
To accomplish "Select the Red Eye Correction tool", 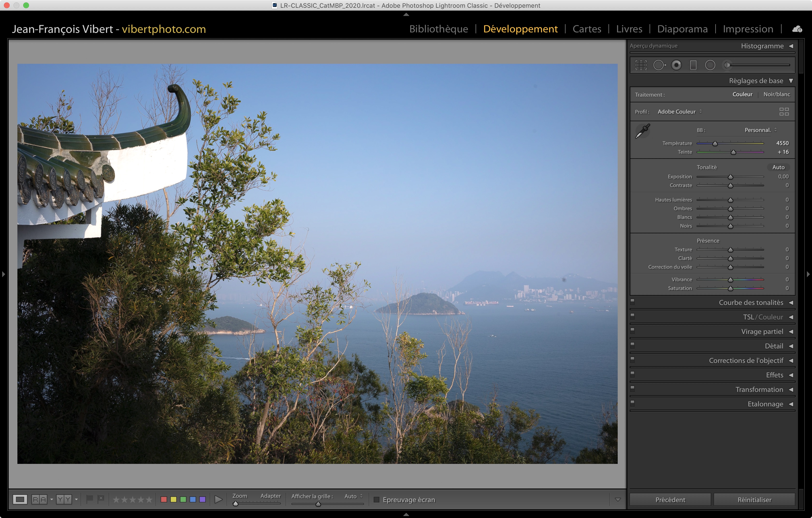I will click(x=676, y=65).
